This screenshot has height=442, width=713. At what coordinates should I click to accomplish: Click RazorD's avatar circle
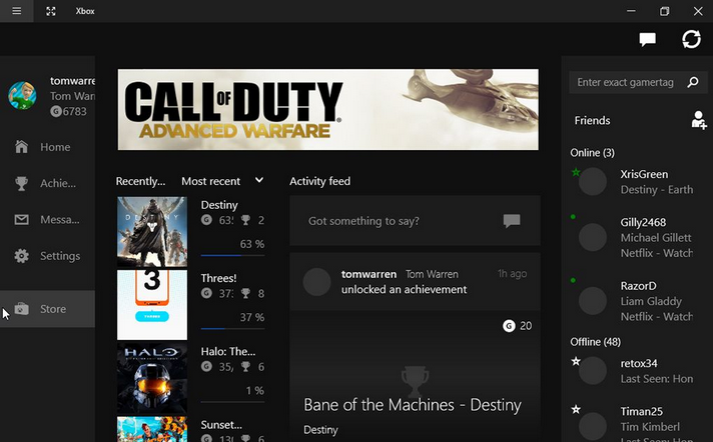click(x=592, y=301)
